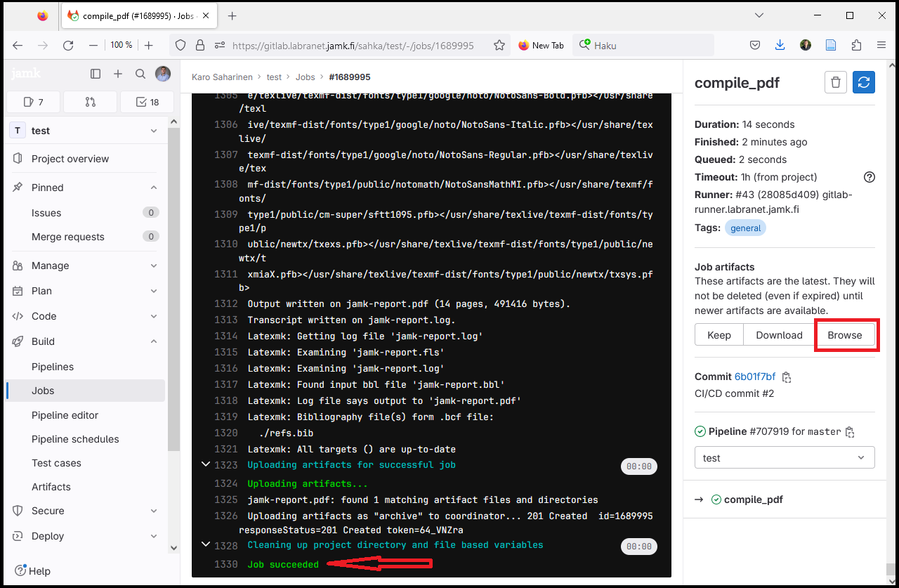The width and height of the screenshot is (899, 588).
Task: Download the job artifacts
Action: point(779,335)
